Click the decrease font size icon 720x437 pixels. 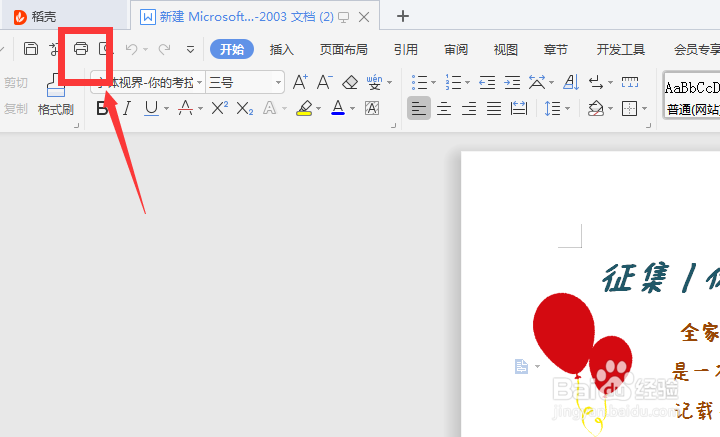(x=325, y=82)
